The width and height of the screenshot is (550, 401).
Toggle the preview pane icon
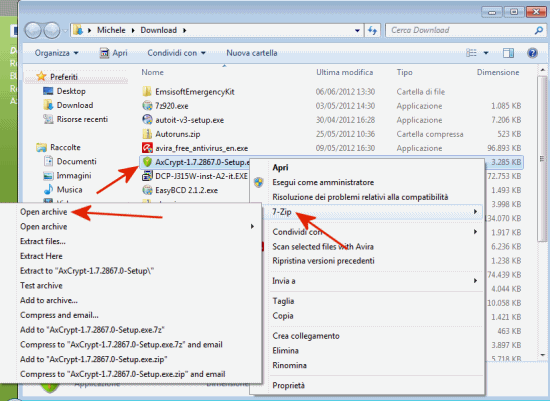[508, 53]
